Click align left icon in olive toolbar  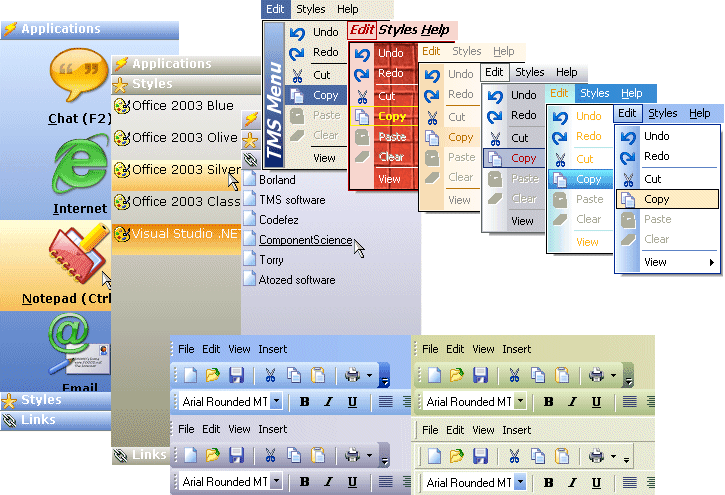tap(630, 402)
